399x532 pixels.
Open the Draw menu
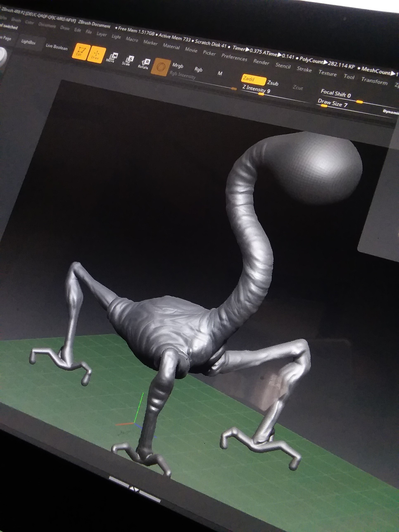65,28
